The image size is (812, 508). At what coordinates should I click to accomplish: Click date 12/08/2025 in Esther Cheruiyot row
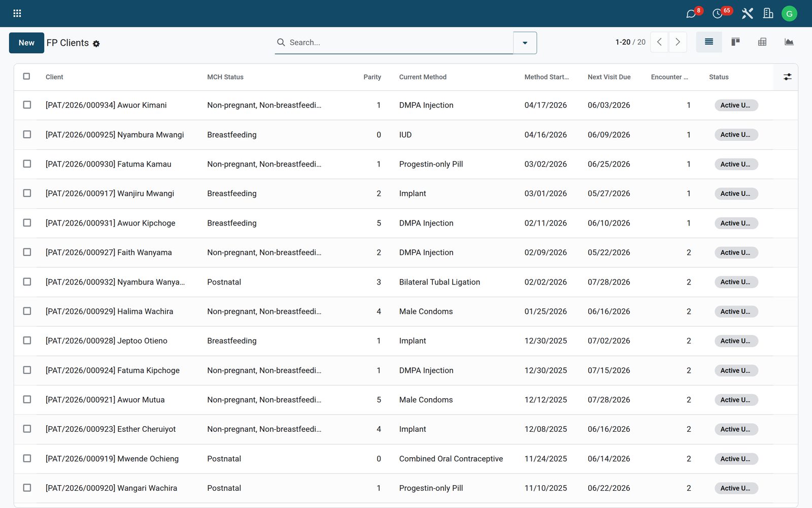coord(546,429)
